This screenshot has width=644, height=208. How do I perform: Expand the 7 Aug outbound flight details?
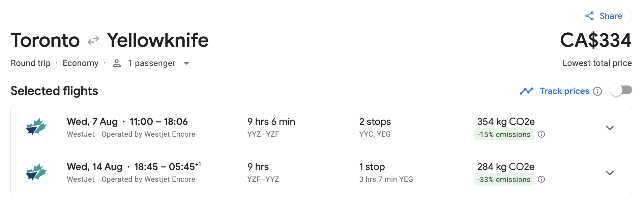[x=609, y=128]
